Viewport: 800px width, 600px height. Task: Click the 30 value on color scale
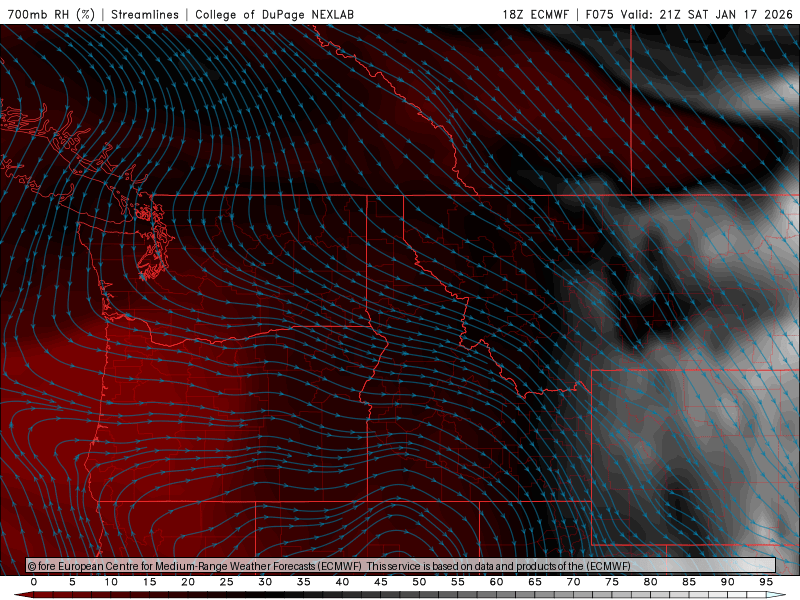tap(265, 582)
